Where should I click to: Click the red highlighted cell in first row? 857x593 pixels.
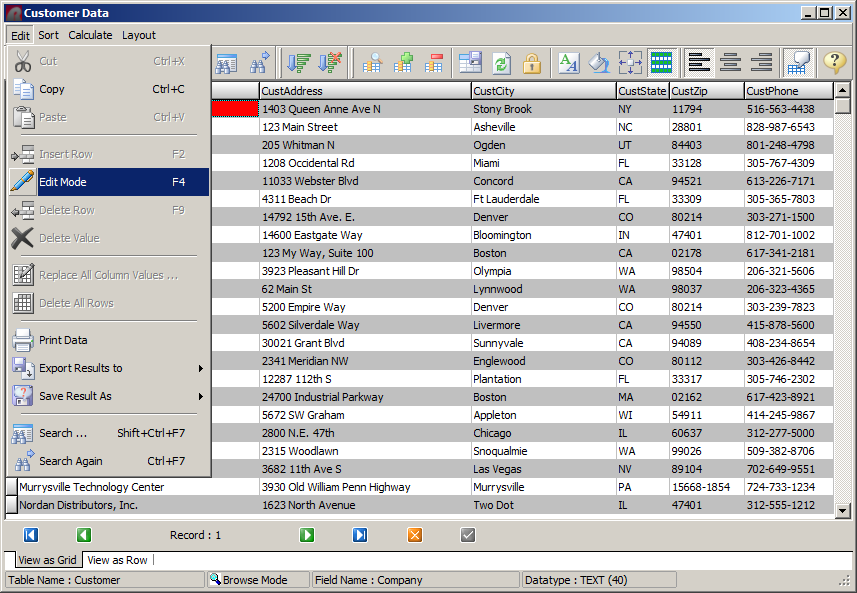tap(233, 109)
